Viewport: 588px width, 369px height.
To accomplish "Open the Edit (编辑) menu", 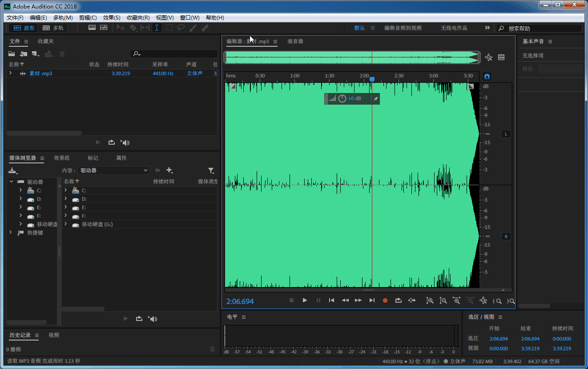I will (38, 18).
